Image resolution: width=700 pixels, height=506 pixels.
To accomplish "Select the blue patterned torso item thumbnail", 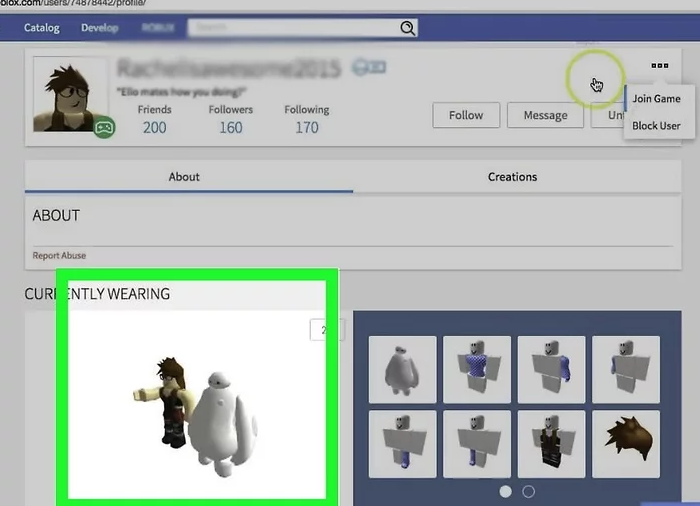I will point(477,370).
